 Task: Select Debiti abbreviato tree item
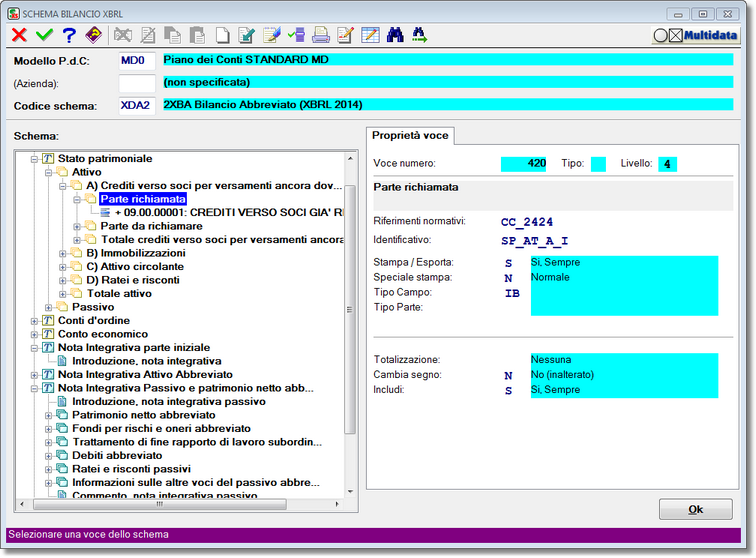117,456
